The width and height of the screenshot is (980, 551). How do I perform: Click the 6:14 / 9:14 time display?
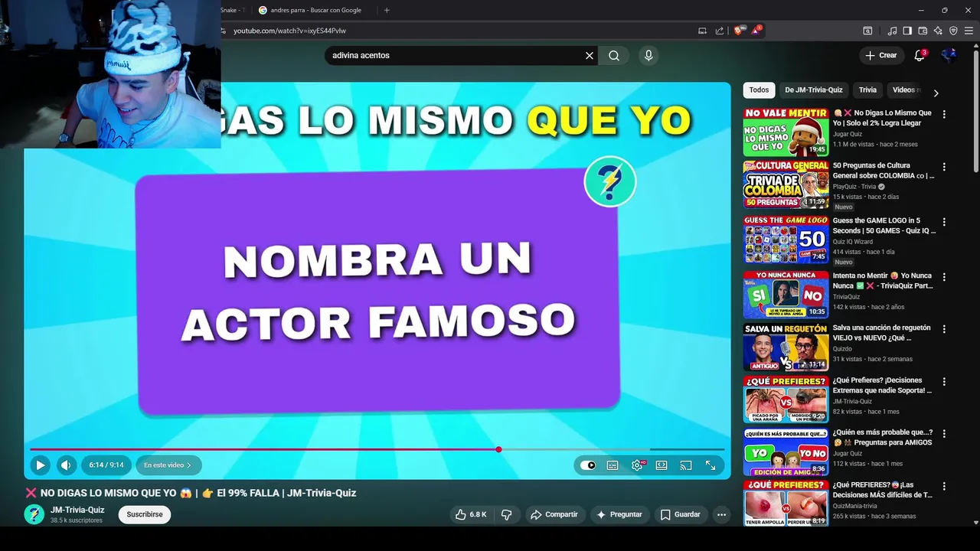106,465
